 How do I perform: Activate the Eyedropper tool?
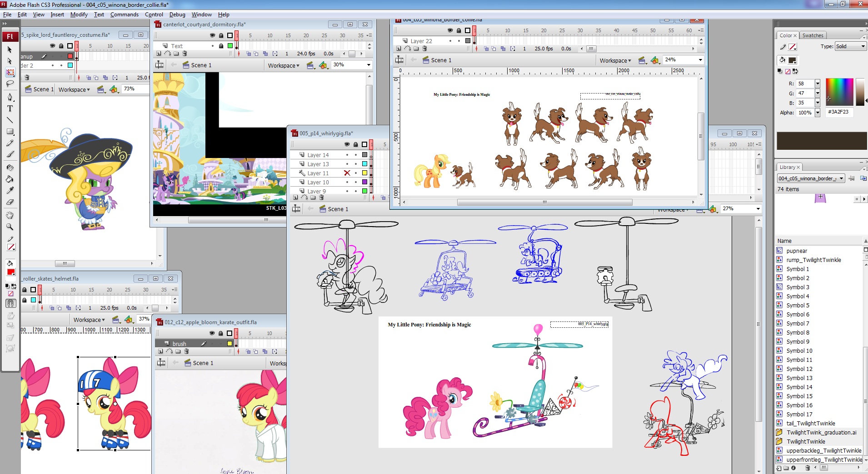(10, 190)
